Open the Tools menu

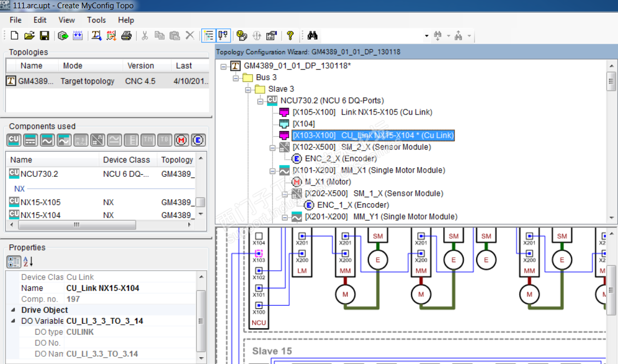(x=96, y=20)
